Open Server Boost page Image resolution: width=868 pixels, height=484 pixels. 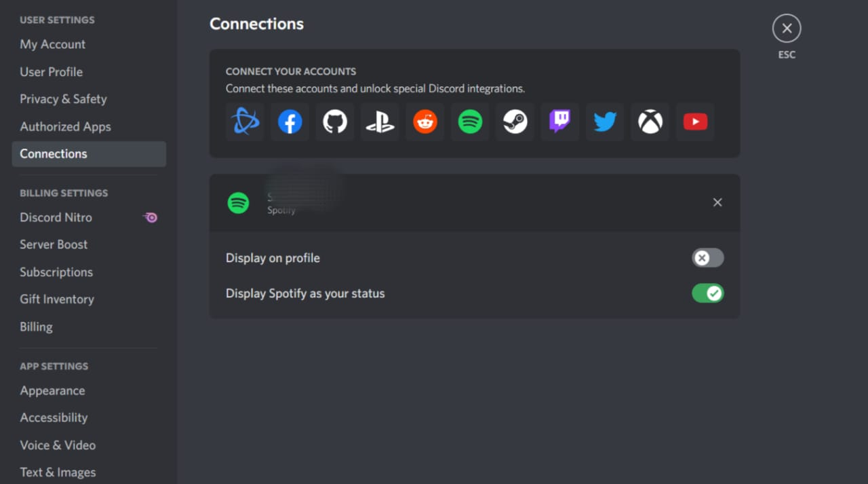(x=89, y=244)
